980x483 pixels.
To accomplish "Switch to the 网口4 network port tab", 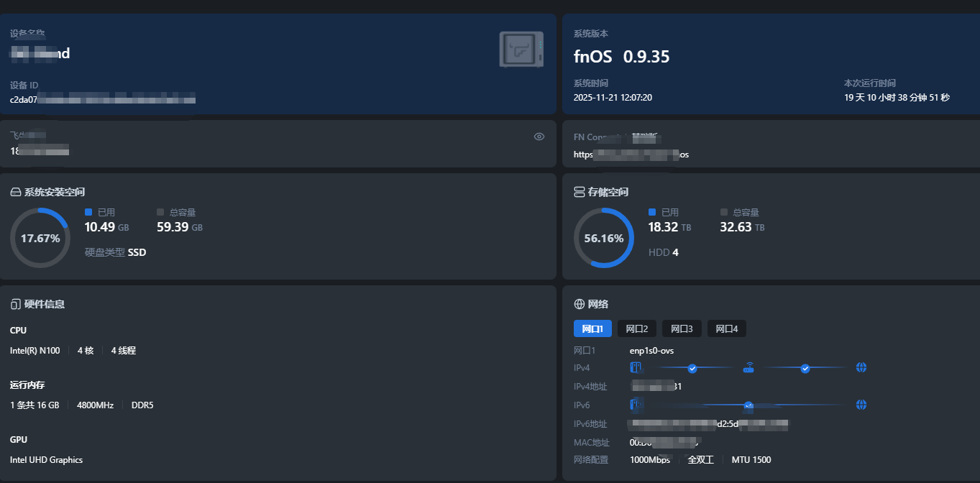I will 726,328.
